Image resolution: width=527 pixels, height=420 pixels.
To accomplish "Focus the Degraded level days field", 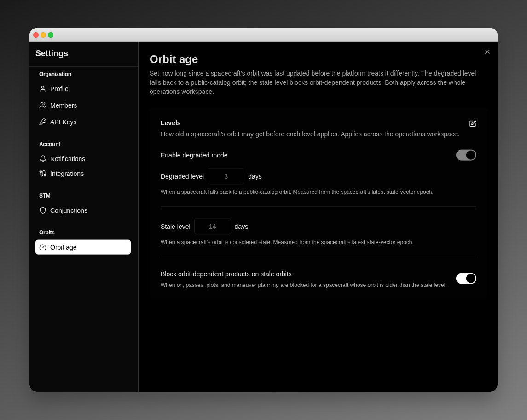I will click(226, 176).
